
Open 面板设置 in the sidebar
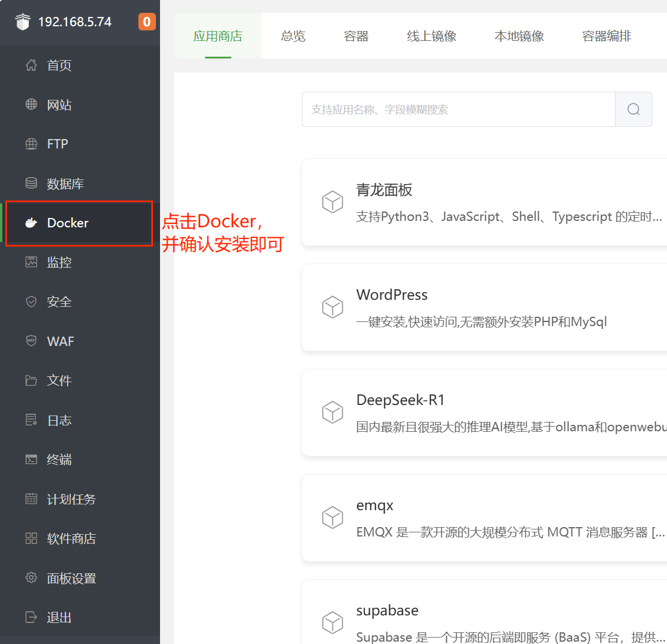click(x=80, y=577)
